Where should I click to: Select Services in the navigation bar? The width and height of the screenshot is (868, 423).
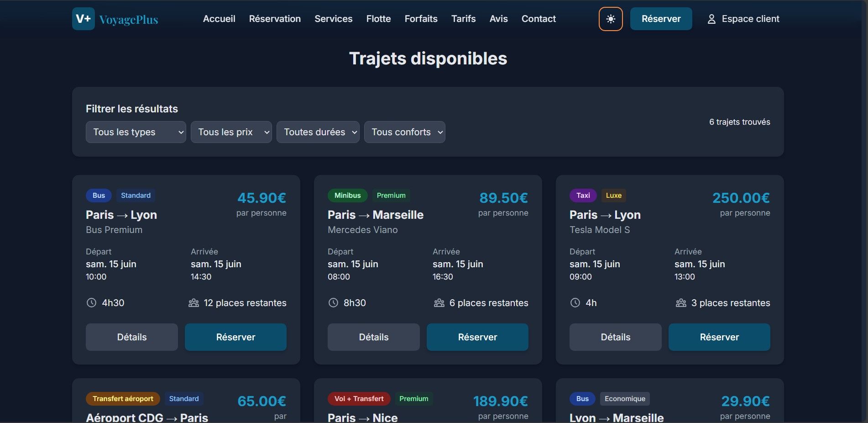pyautogui.click(x=334, y=19)
